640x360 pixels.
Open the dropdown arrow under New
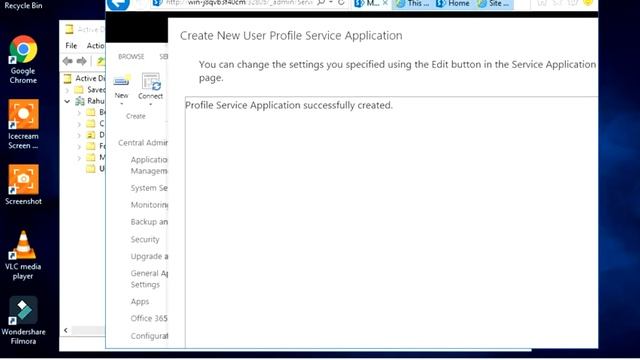pyautogui.click(x=122, y=104)
